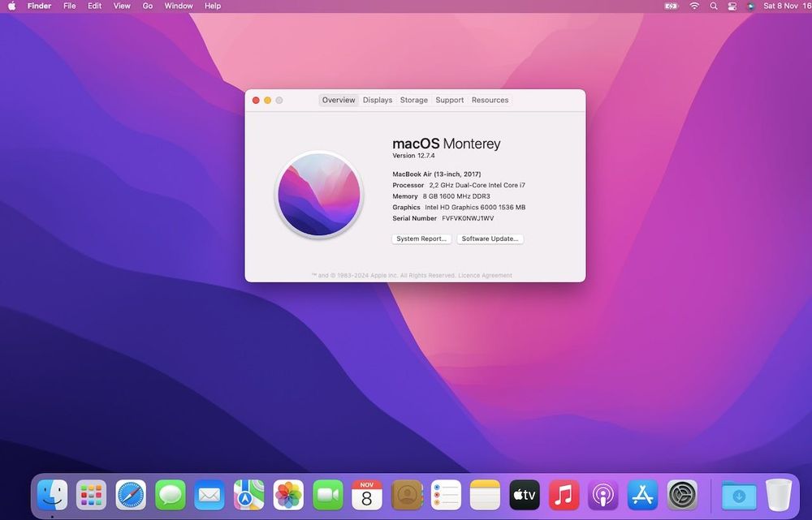This screenshot has height=520, width=812.
Task: Open the Licence Agreement link
Action: coord(486,275)
